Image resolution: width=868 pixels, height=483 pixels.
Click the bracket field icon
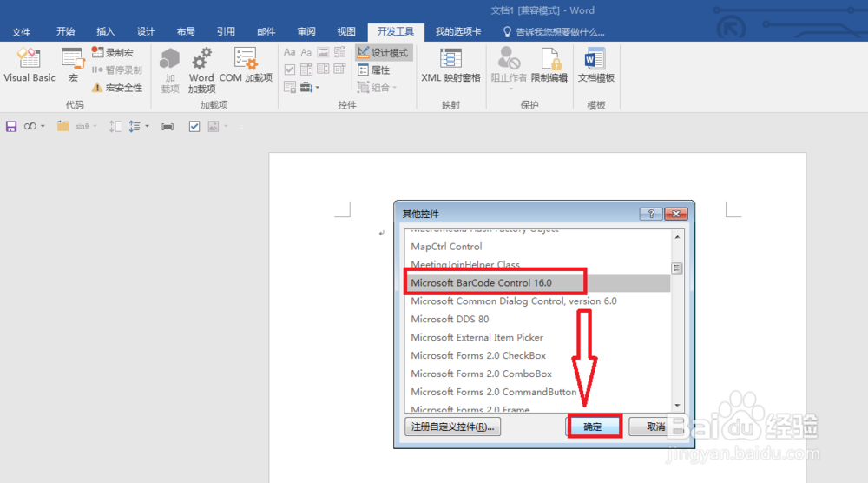(x=168, y=127)
